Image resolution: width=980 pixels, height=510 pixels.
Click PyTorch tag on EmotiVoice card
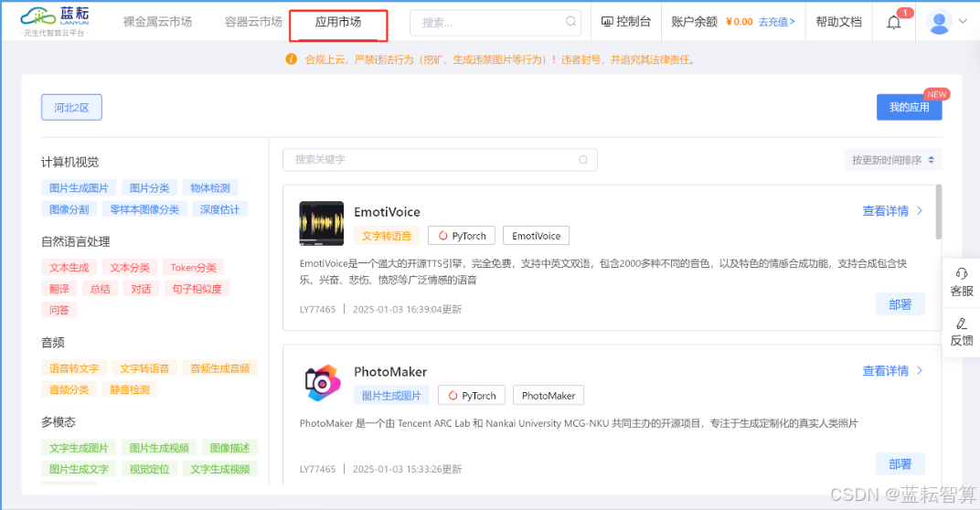pos(462,236)
